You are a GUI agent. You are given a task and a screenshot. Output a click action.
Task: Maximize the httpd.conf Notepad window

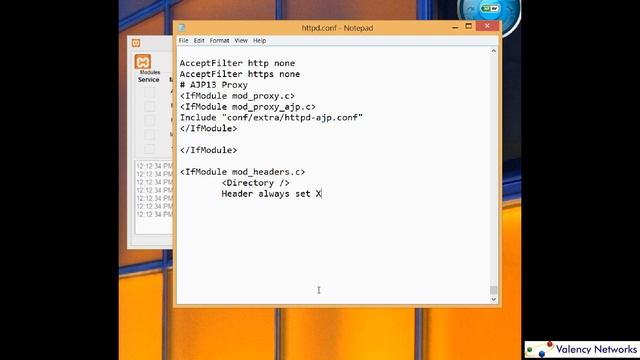tap(469, 26)
